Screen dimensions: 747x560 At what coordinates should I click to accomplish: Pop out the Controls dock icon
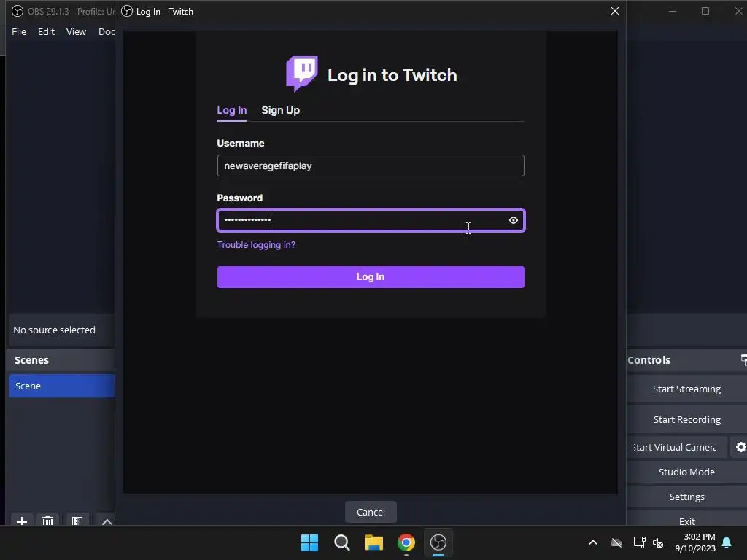743,360
